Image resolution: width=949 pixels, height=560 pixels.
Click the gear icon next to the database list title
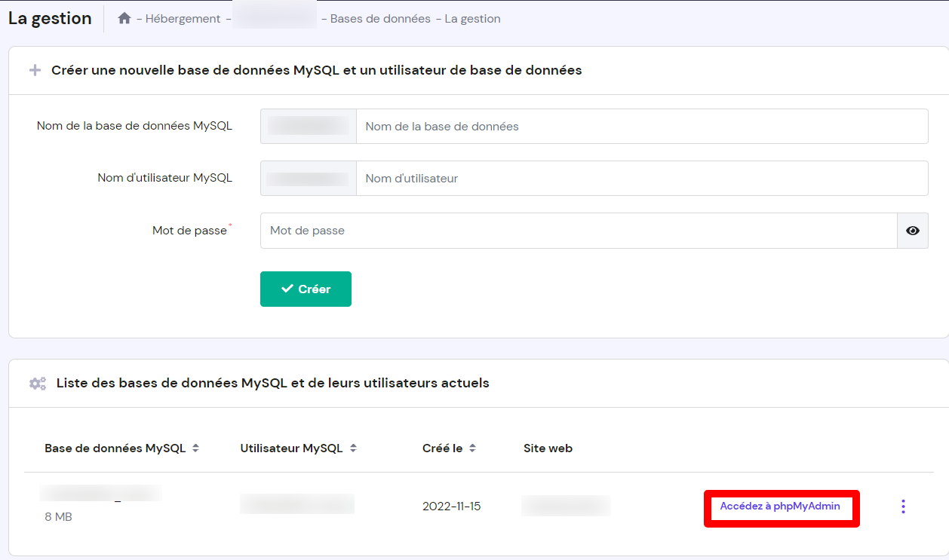(x=37, y=383)
